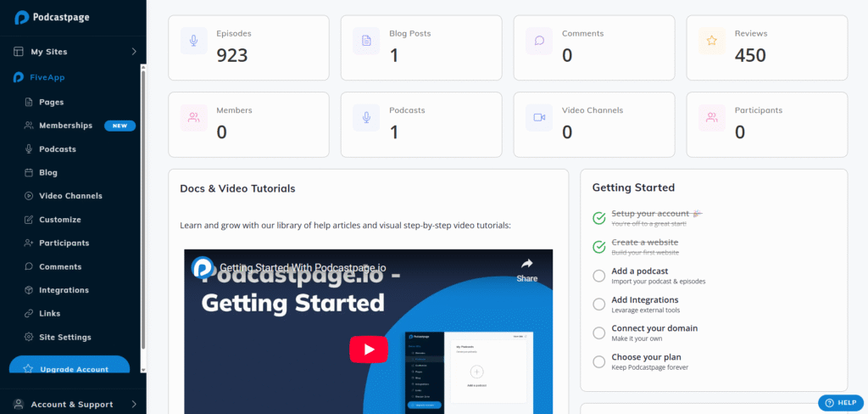Click the Blog Posts card document icon
This screenshot has width=868, height=414.
[x=366, y=41]
